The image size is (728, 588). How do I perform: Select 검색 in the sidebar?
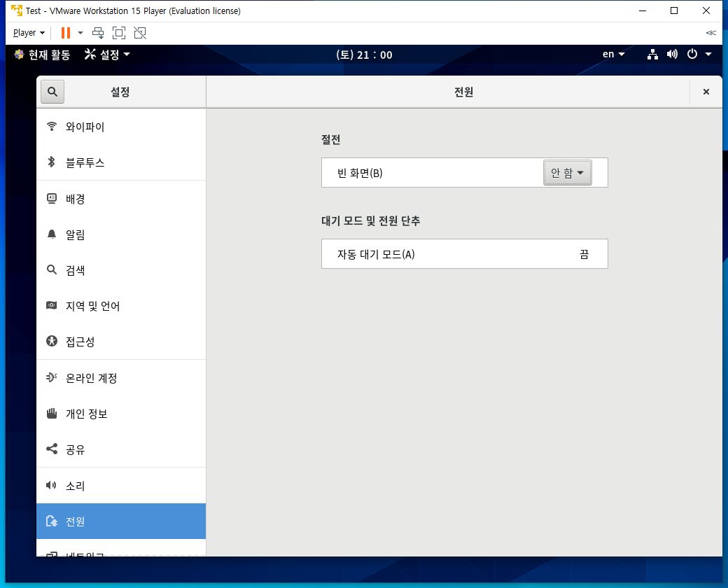click(x=121, y=270)
